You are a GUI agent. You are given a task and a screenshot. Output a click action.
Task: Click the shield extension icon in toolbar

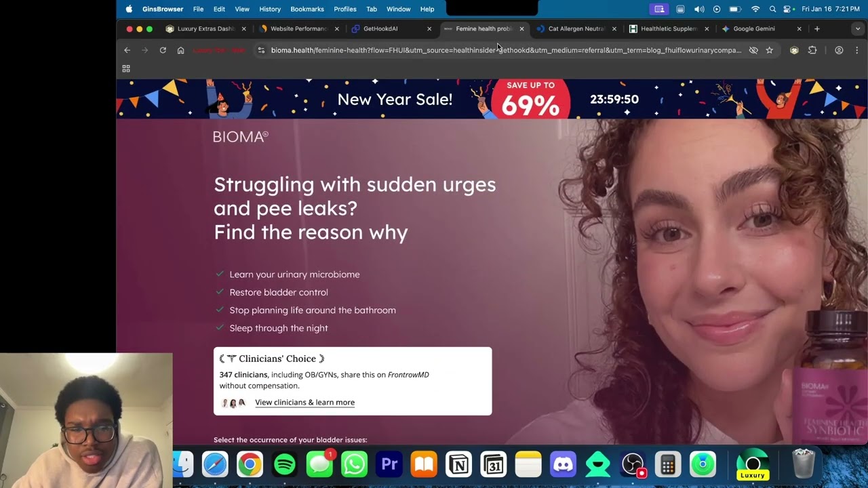[x=794, y=50]
